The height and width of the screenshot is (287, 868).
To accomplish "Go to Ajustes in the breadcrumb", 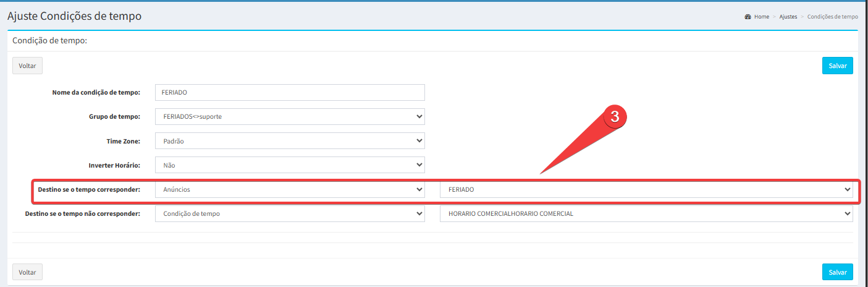I will 788,17.
